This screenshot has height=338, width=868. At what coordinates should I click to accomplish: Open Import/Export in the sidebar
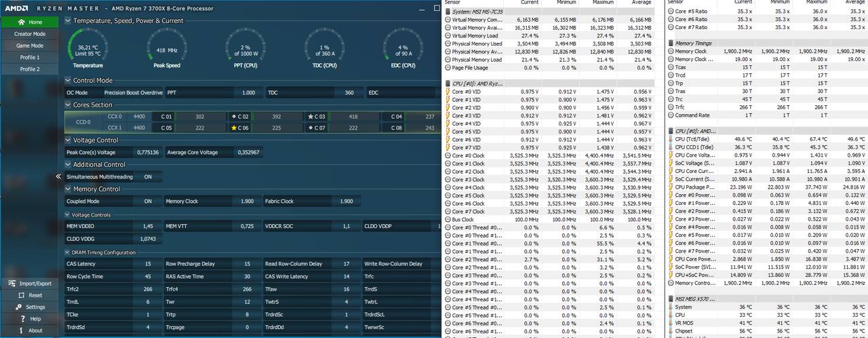pyautogui.click(x=30, y=284)
